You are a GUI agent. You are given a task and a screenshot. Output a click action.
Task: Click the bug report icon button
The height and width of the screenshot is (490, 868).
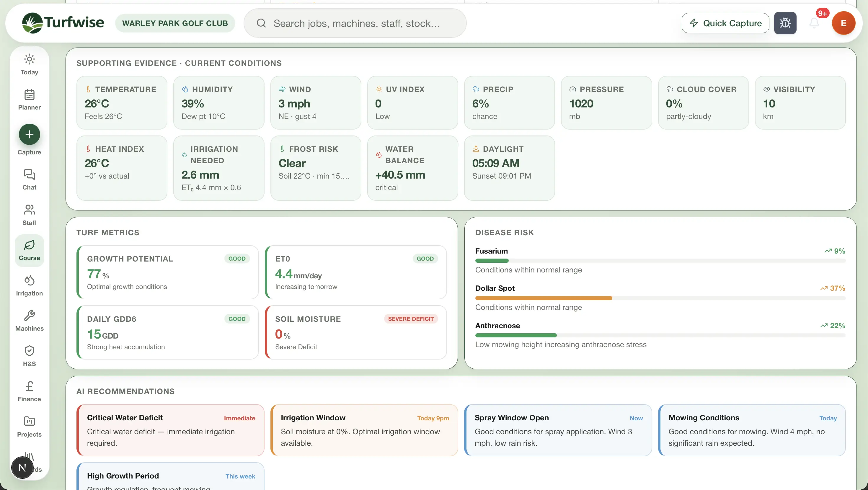coord(785,23)
